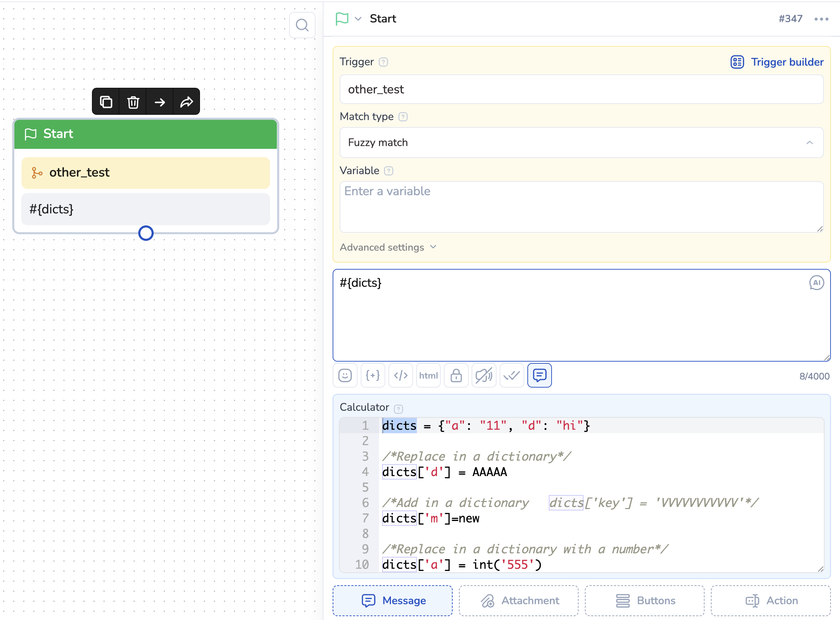Select the Attachment tab

point(519,600)
